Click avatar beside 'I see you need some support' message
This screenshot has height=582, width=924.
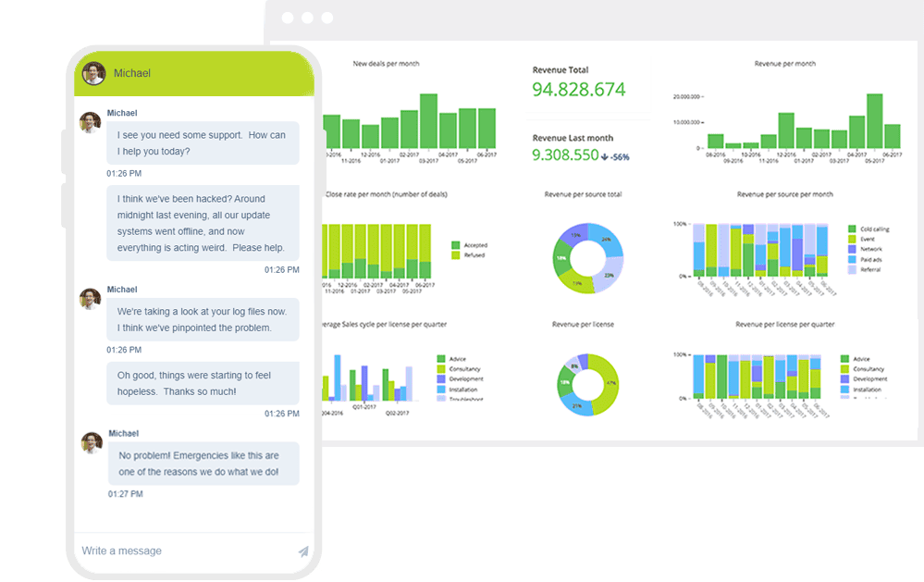point(90,123)
